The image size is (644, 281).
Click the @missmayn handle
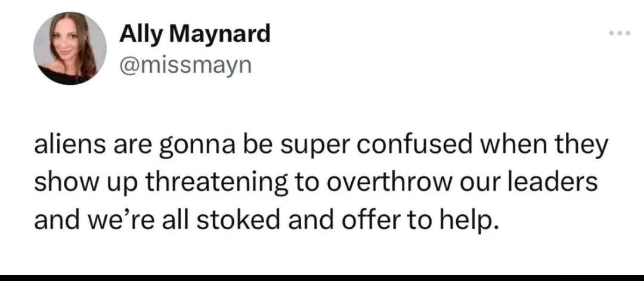click(185, 63)
